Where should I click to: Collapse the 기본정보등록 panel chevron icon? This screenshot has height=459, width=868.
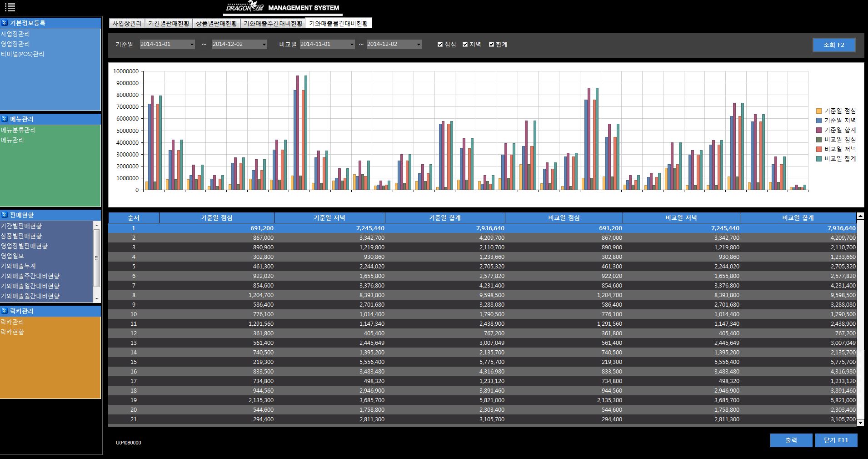(x=5, y=23)
